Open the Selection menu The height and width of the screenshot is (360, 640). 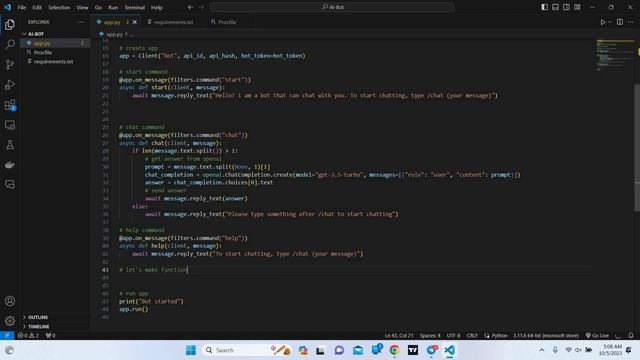point(59,7)
